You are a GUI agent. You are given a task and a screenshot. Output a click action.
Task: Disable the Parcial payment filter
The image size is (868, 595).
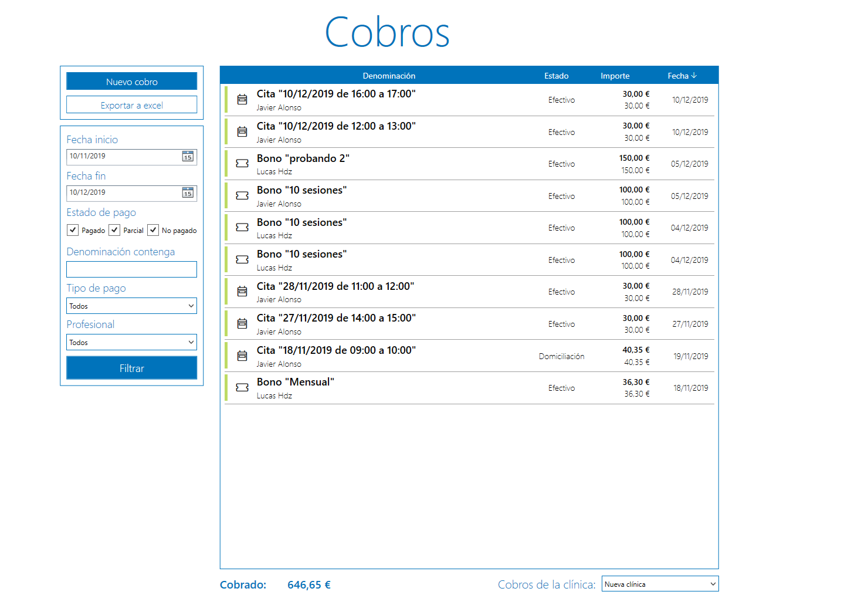click(115, 230)
